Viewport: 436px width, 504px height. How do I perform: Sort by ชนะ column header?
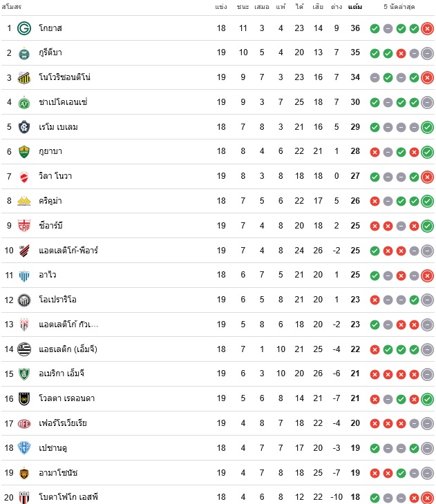pyautogui.click(x=243, y=7)
